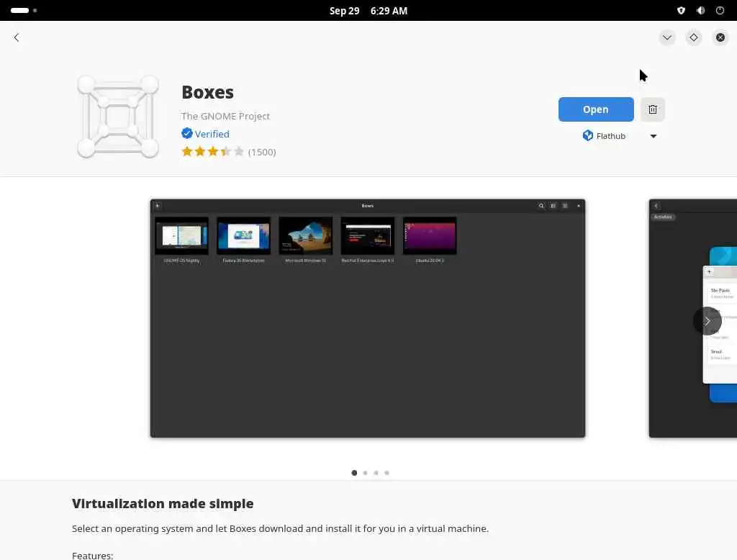Open the power menu icon in top bar
This screenshot has height=560, width=737.
click(720, 10)
